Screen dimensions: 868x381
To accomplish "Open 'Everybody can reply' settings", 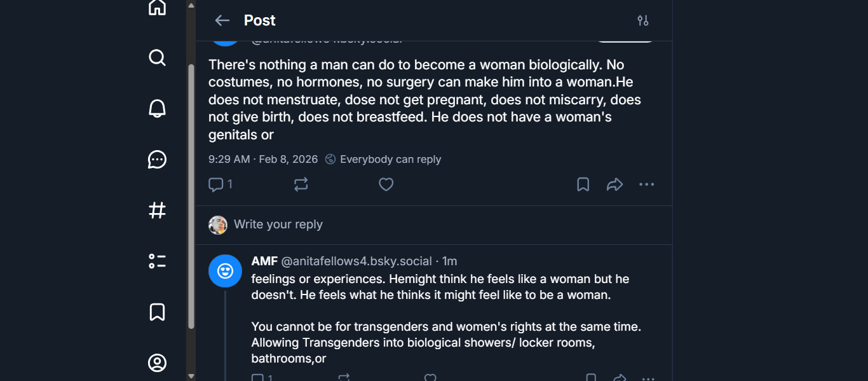I will point(383,159).
